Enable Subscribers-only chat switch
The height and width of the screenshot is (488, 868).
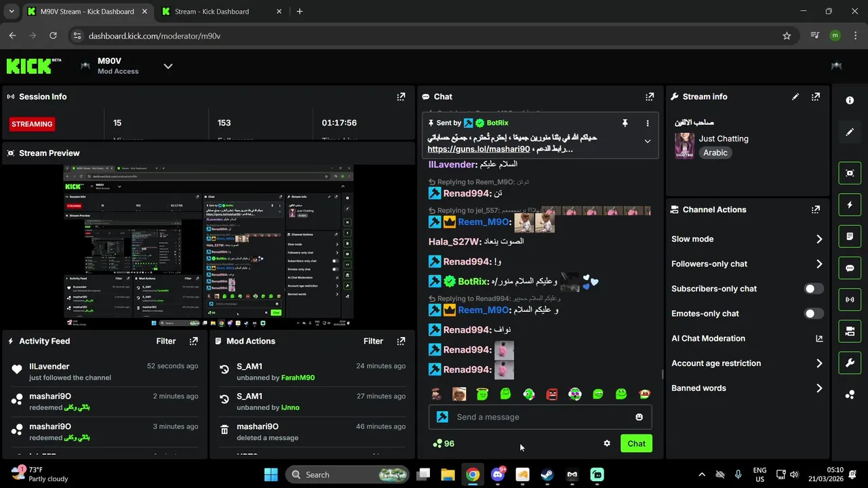(814, 289)
